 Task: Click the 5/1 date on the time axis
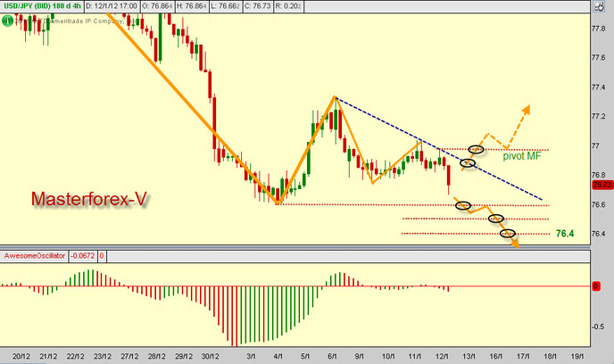pos(305,357)
